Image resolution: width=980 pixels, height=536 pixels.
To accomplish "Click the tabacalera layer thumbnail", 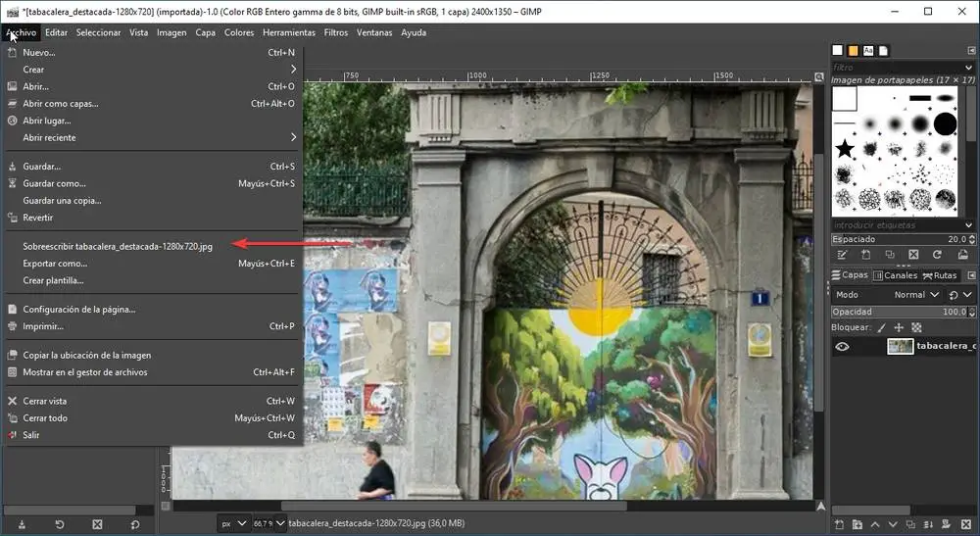I will coord(900,346).
